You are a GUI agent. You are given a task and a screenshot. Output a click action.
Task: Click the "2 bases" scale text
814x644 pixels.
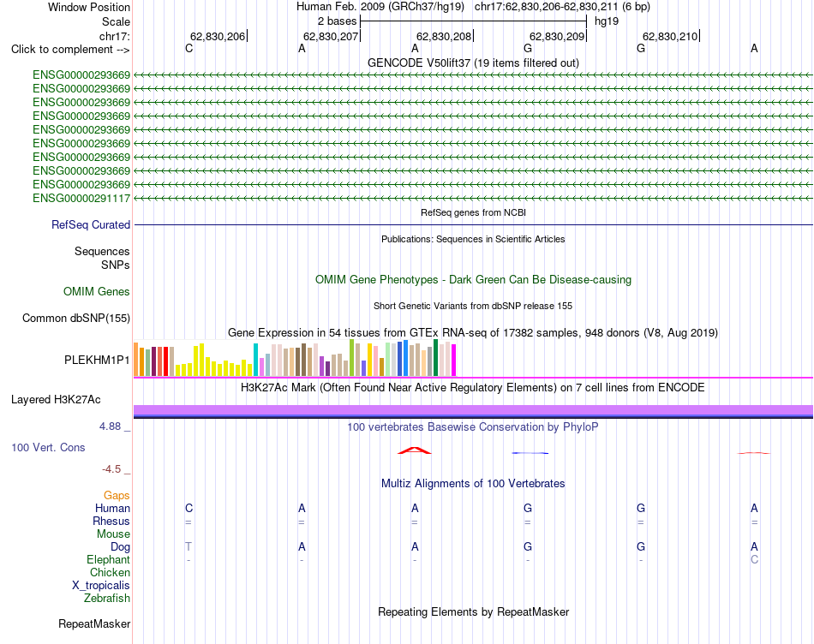point(338,21)
